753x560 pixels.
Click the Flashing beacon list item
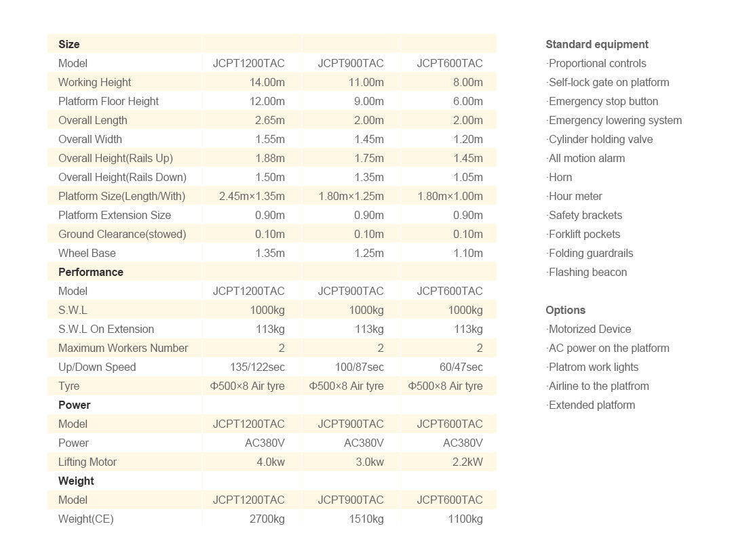coord(587,272)
